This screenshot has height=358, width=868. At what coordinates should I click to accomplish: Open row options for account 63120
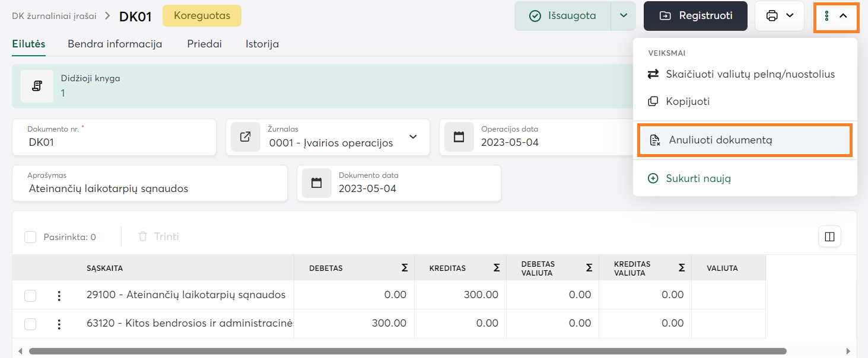[59, 324]
